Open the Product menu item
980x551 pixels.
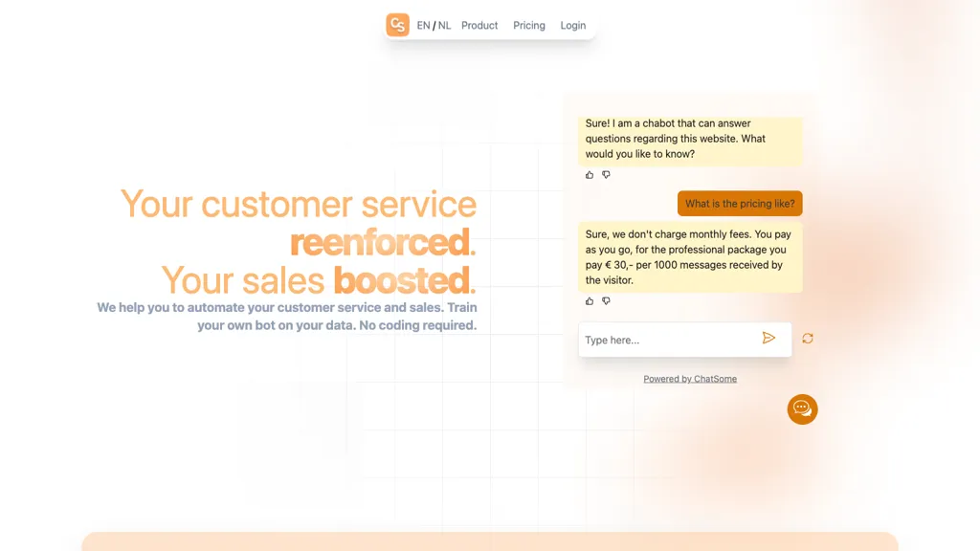(x=479, y=26)
